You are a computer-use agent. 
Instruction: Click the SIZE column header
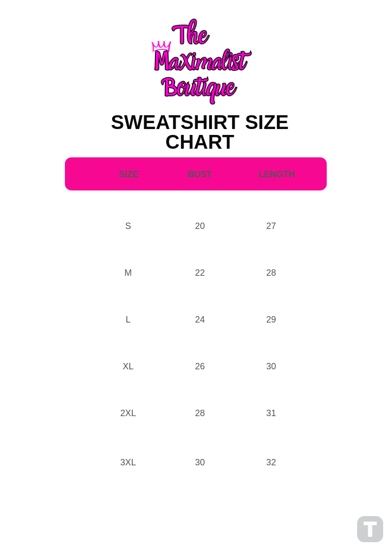[129, 174]
